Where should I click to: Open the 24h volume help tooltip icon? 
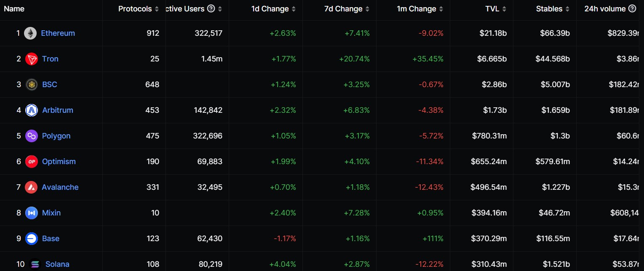click(x=632, y=8)
